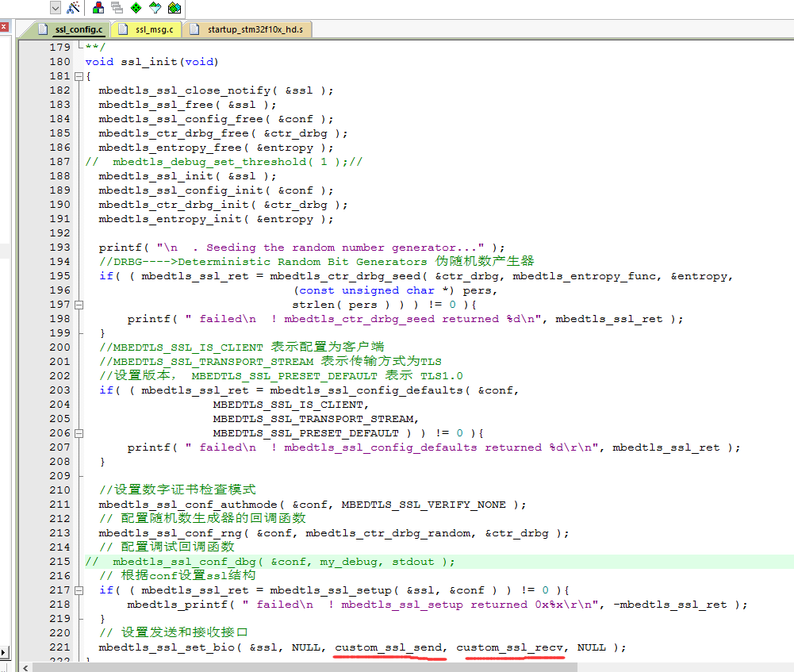Launch the Pack Installer icon

[x=175, y=8]
